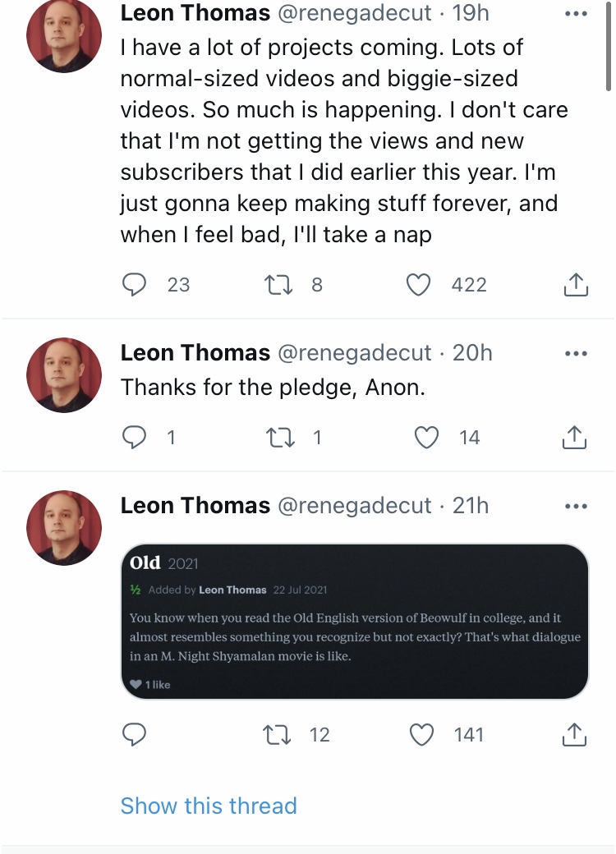Click the vertical scrollbar thumb
Image resolution: width=616 pixels, height=854 pixels.
(609, 46)
